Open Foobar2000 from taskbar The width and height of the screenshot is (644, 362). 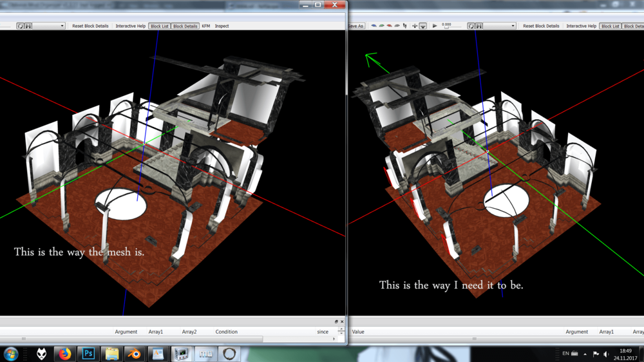pos(41,354)
